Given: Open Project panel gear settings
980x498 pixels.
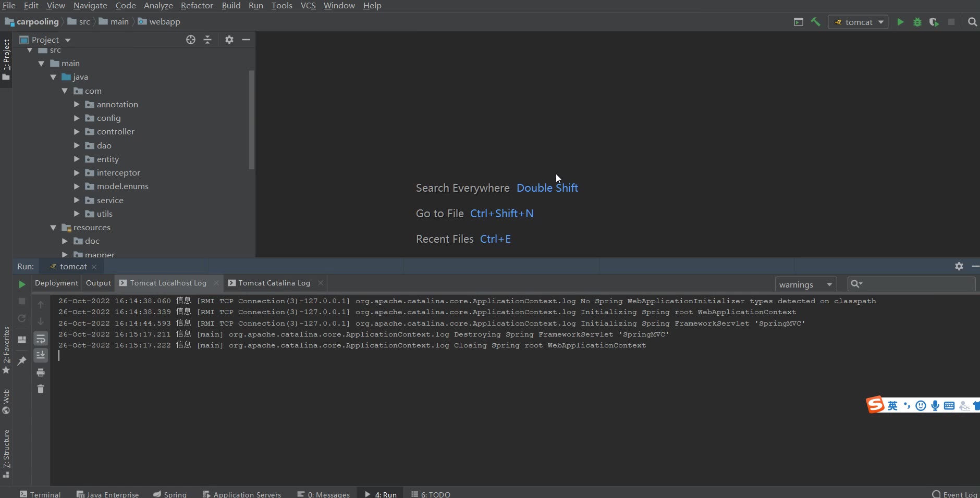Looking at the screenshot, I should [x=229, y=40].
